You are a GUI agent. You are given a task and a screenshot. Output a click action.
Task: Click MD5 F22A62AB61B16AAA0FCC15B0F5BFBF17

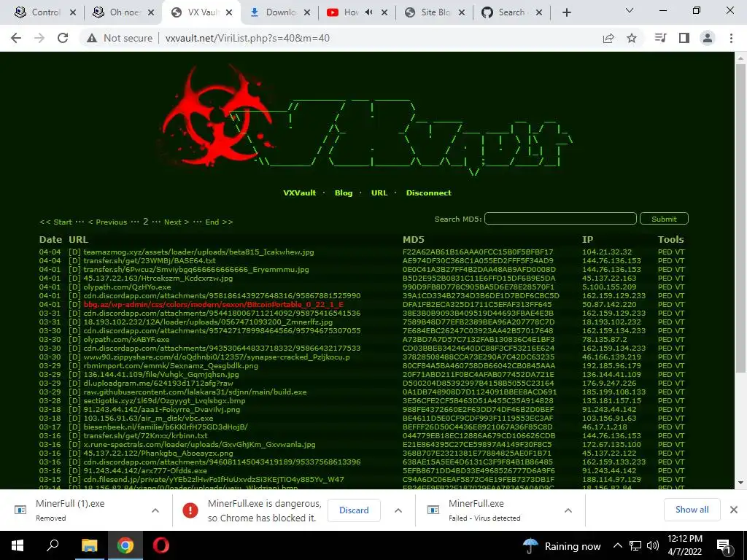(x=478, y=252)
